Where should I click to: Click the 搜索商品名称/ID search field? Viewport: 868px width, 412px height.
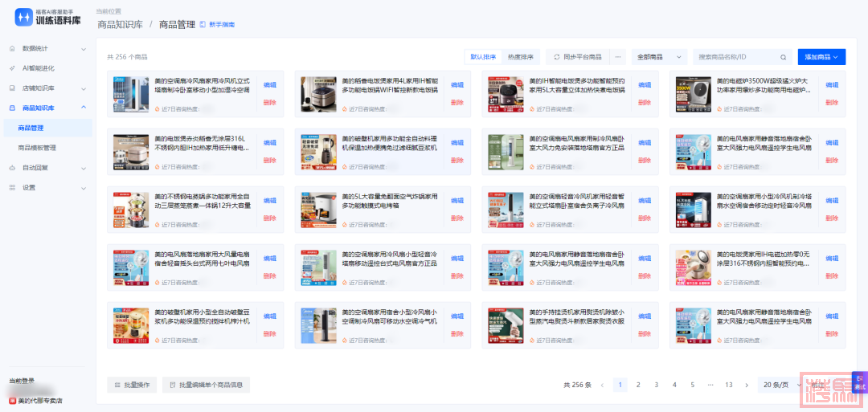(735, 57)
